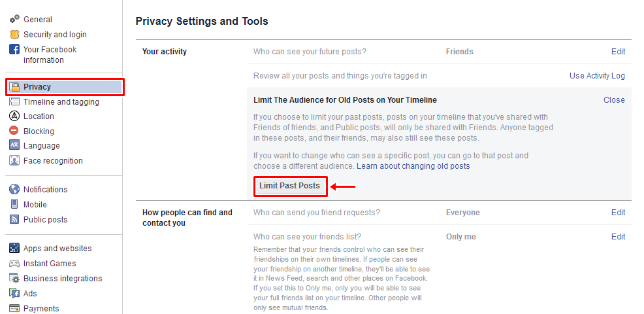The width and height of the screenshot is (644, 314).
Task: Open Apps and websites settings
Action: click(x=57, y=249)
